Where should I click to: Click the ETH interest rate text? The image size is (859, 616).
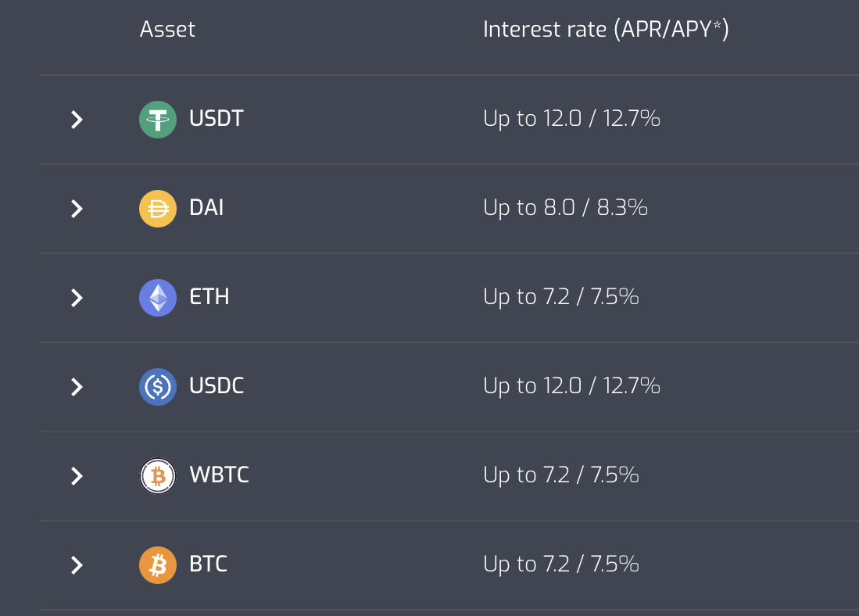click(x=561, y=297)
